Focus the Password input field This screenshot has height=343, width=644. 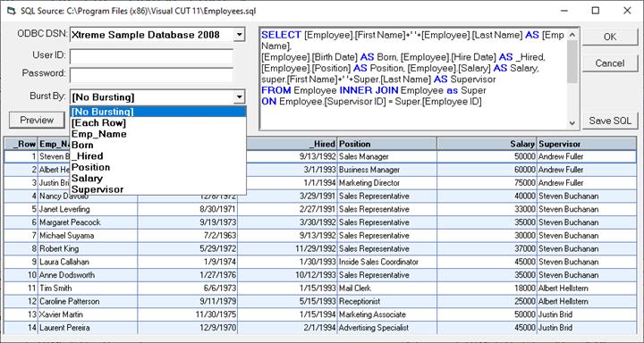tap(151, 75)
